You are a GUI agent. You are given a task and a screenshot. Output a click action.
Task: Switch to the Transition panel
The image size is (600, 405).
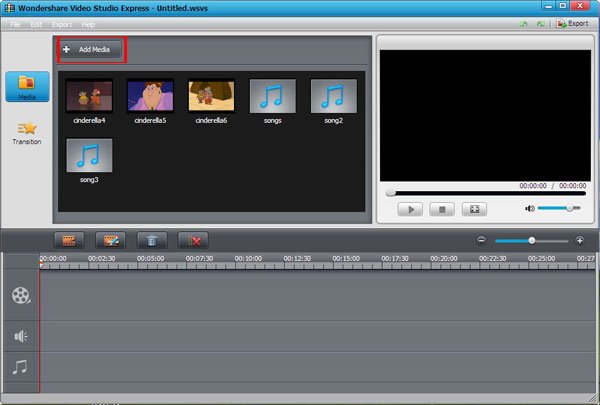click(x=27, y=133)
